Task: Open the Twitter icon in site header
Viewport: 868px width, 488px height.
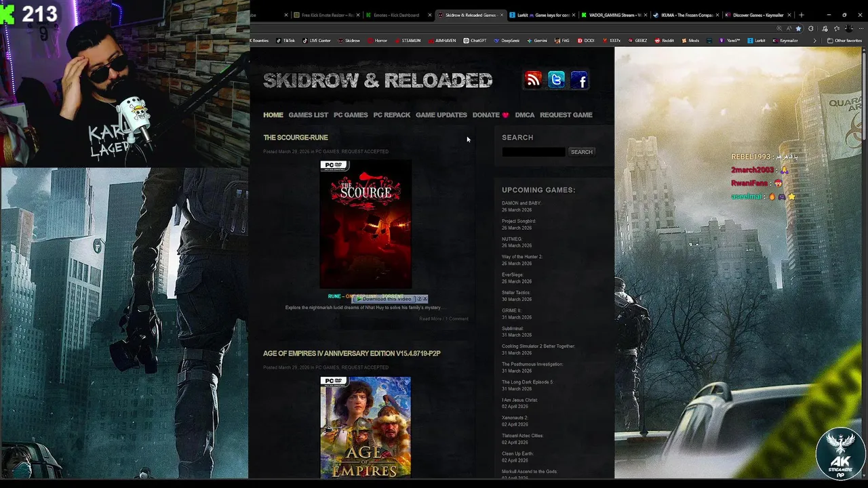Action: pyautogui.click(x=556, y=80)
